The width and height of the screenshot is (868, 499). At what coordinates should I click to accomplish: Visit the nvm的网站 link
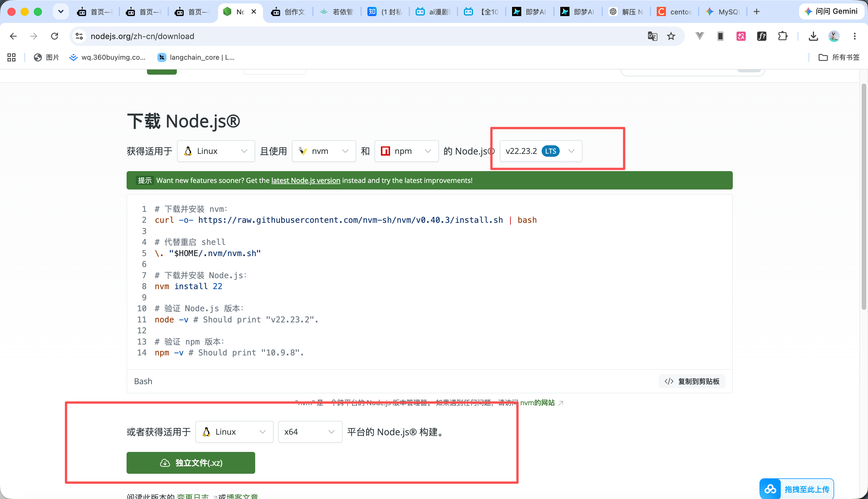tap(537, 403)
